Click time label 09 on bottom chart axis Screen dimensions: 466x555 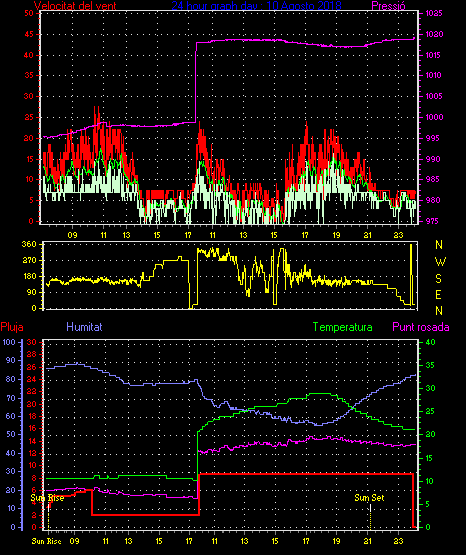click(74, 541)
